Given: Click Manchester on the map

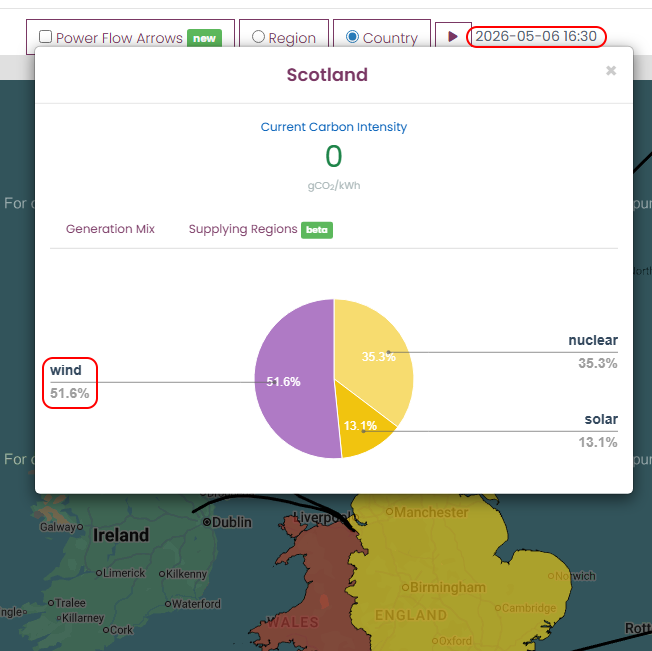Looking at the screenshot, I should pyautogui.click(x=427, y=512).
